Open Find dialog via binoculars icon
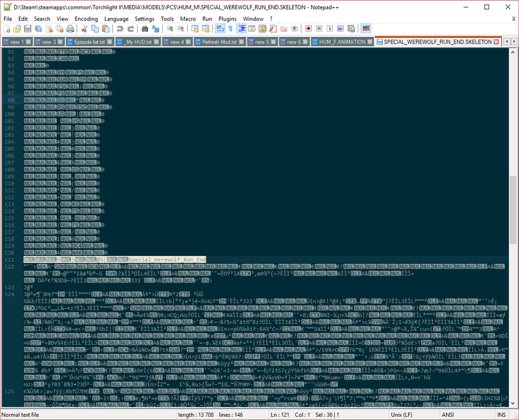519x420 pixels. click(144, 29)
